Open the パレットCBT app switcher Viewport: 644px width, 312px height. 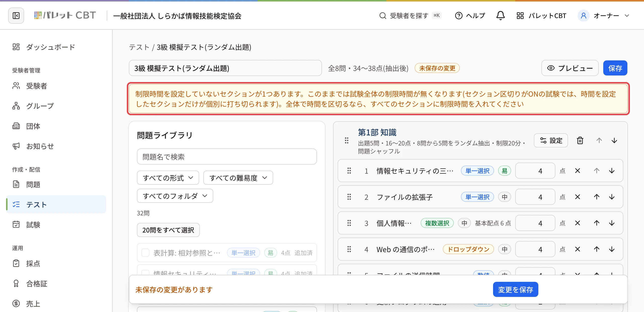click(541, 16)
